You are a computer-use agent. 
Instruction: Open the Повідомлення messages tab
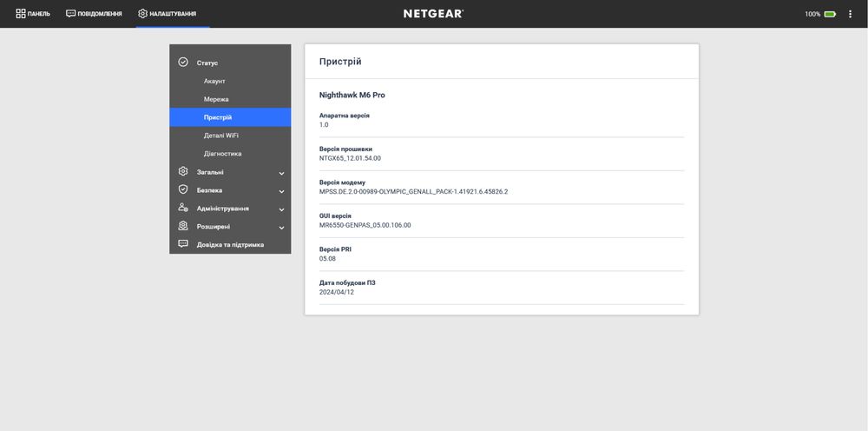pos(94,14)
